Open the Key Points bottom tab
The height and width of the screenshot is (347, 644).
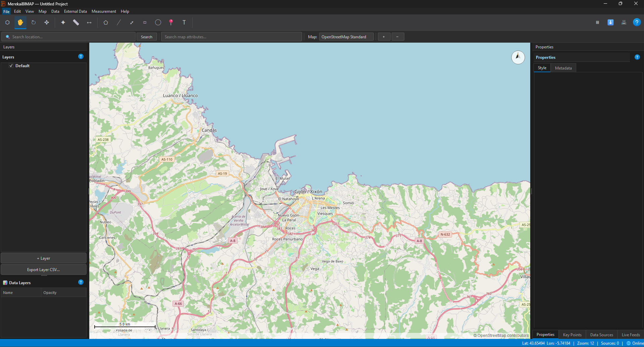[572, 335]
